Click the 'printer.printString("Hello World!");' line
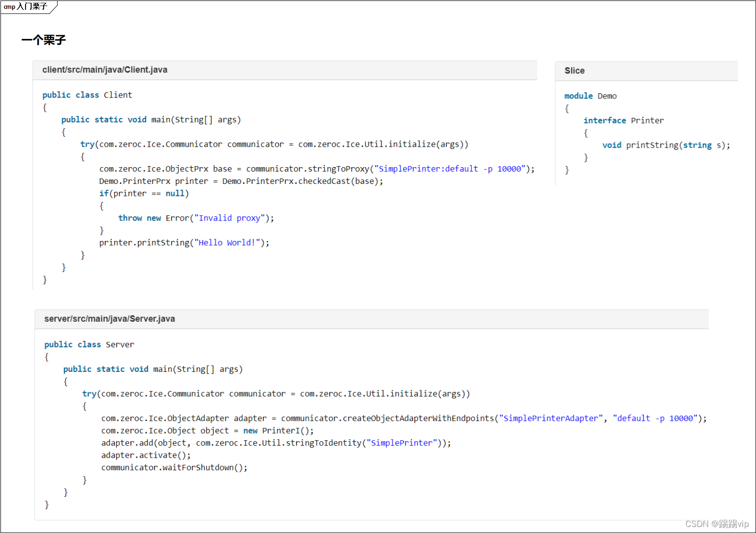This screenshot has width=756, height=533. coord(184,243)
